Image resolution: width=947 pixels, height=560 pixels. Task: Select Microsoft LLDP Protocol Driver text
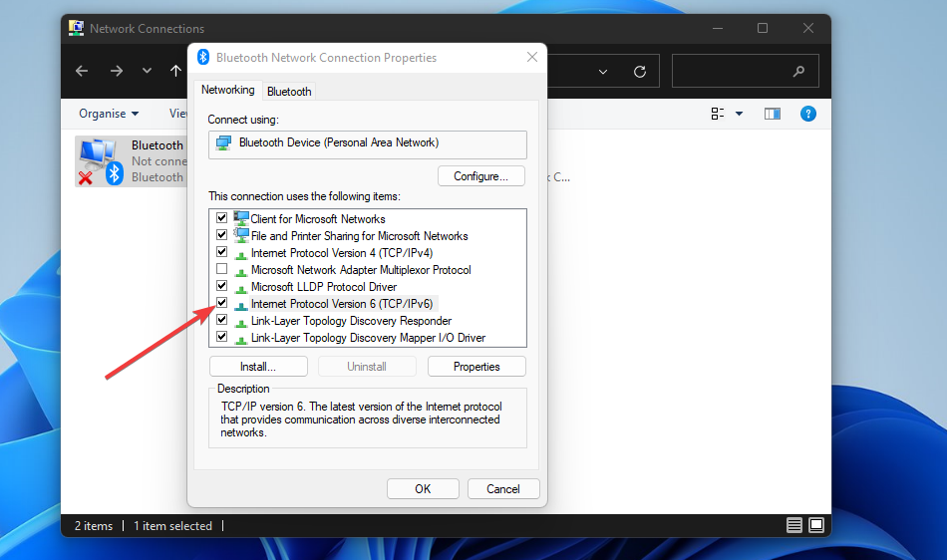pos(324,287)
